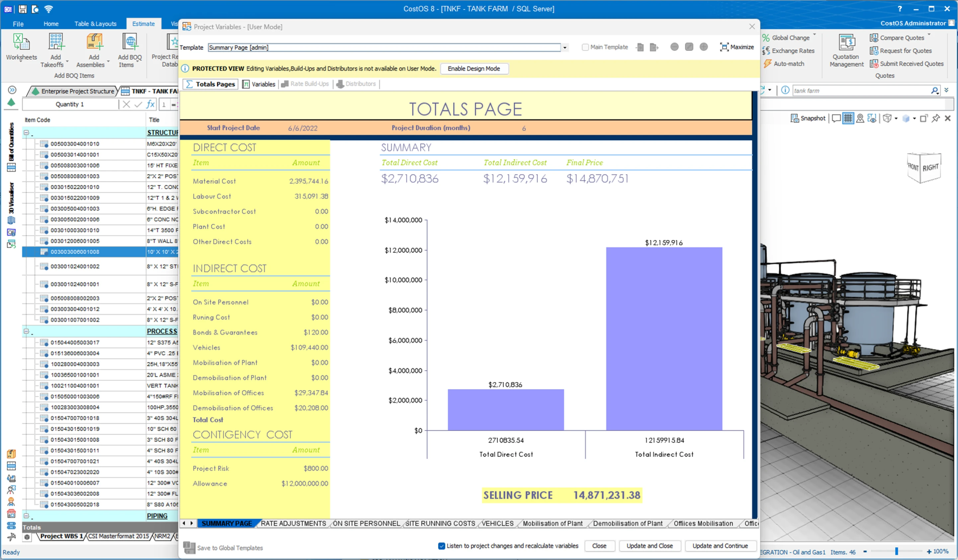The image size is (958, 560).
Task: Collapse the PROCESS group tree node
Action: pos(26,331)
